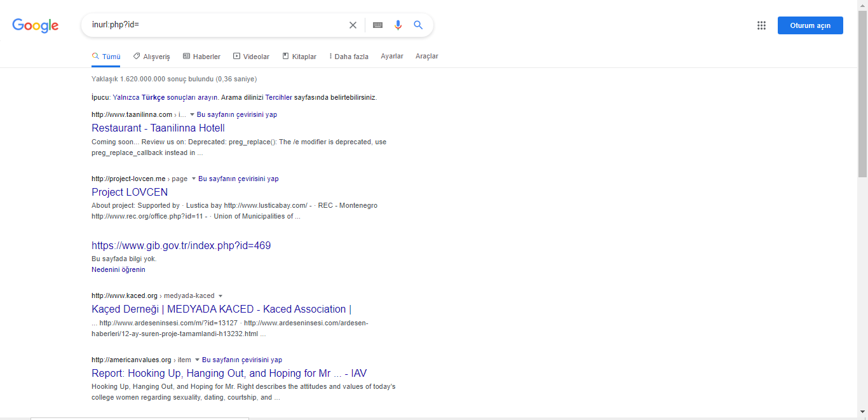Expand the Daha fazla menu

point(348,57)
